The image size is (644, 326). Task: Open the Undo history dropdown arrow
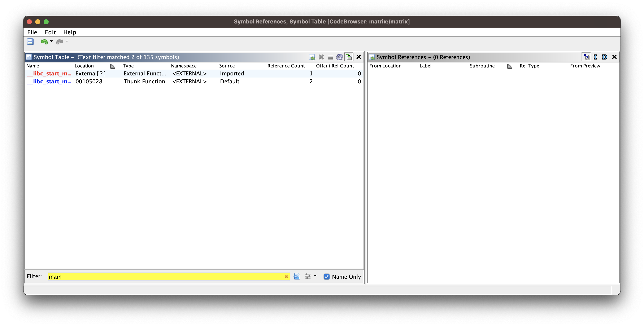[52, 41]
